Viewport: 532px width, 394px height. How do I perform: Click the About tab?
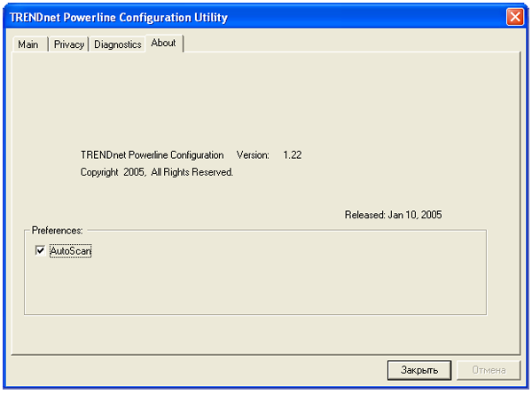164,43
